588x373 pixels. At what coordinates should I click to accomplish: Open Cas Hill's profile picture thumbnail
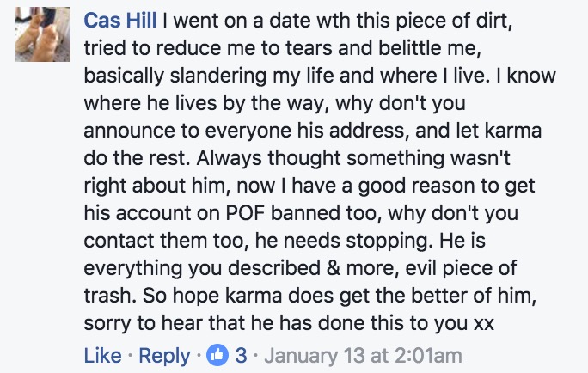43,34
